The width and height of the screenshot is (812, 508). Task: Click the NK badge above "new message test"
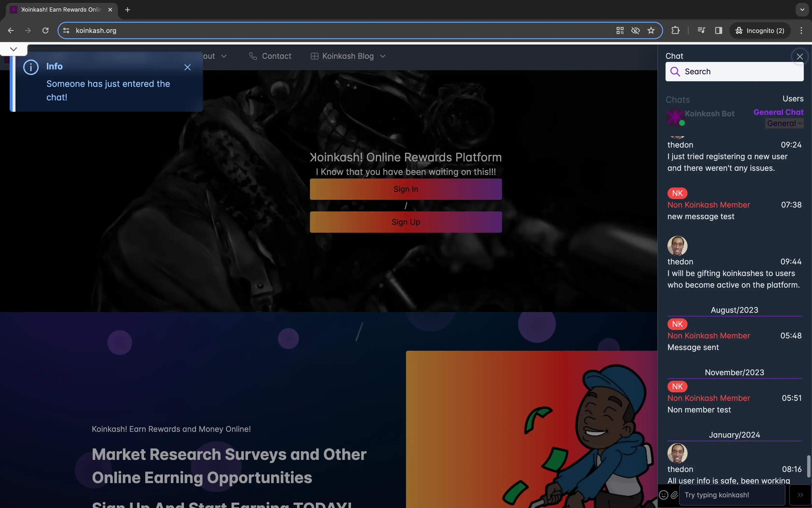pos(677,193)
